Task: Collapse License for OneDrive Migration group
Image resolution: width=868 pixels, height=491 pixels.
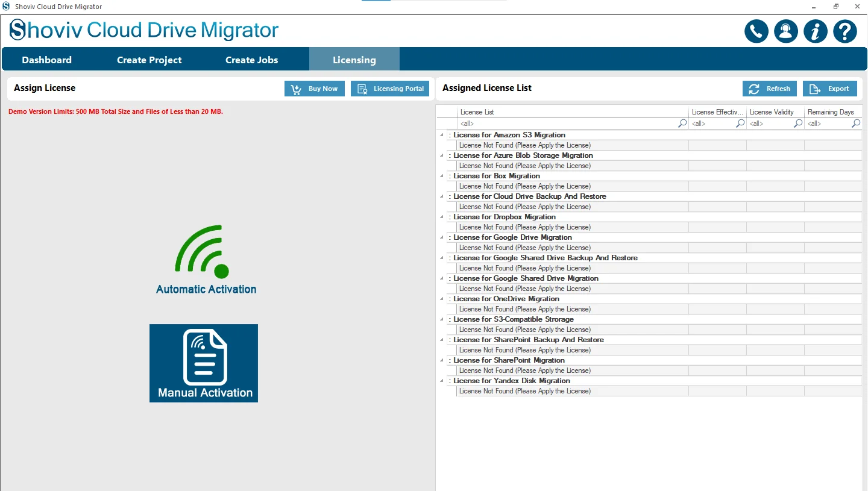Action: [x=441, y=299]
